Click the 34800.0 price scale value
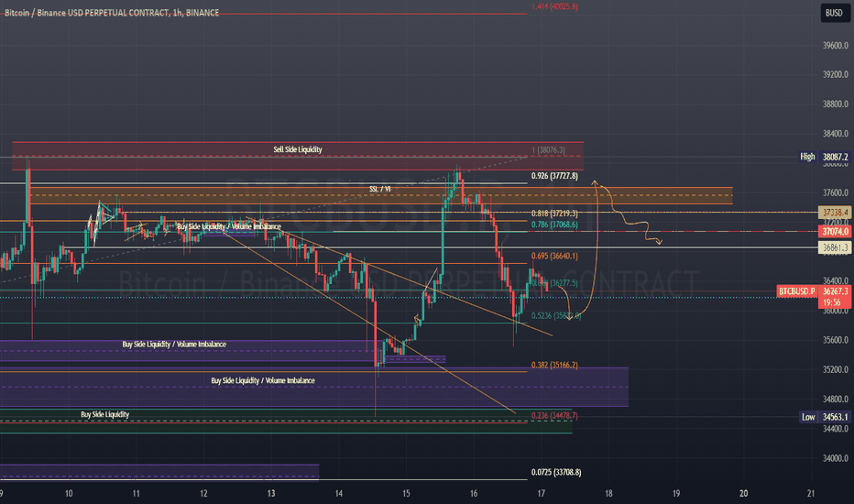Viewport: 854px width, 504px height. [836, 399]
